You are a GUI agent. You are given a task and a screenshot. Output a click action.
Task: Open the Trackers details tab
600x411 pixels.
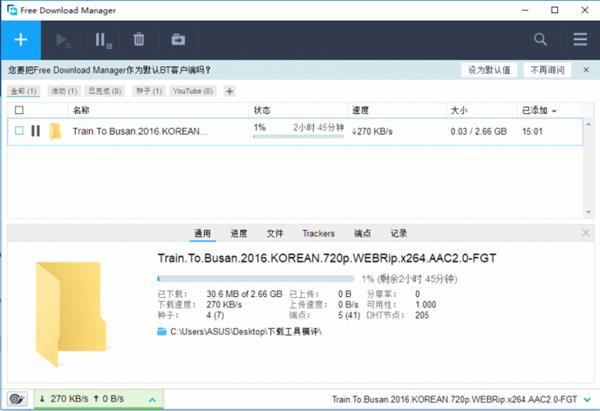(x=318, y=233)
